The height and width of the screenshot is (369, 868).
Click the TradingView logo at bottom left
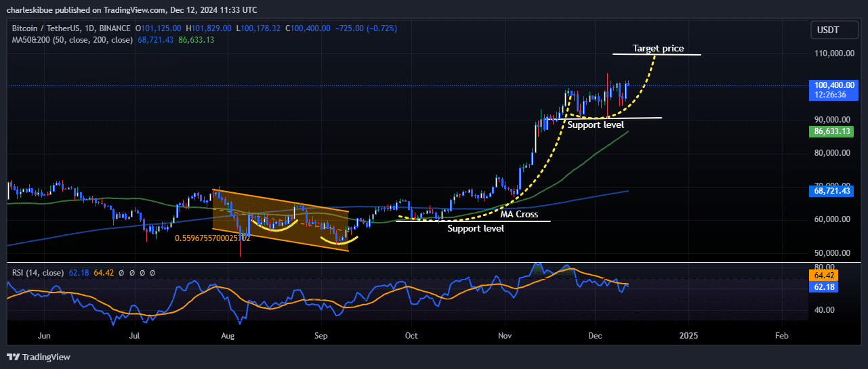coord(39,357)
